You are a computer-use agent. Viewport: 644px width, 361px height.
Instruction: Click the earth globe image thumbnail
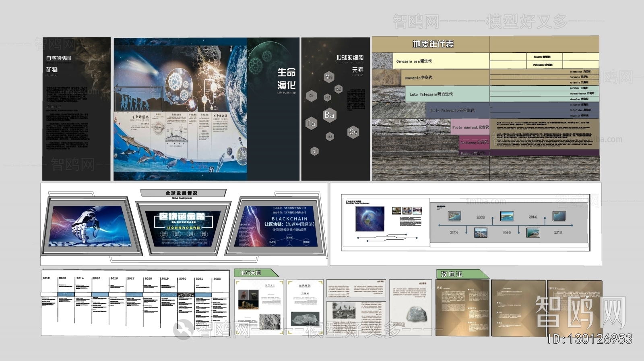click(x=370, y=219)
